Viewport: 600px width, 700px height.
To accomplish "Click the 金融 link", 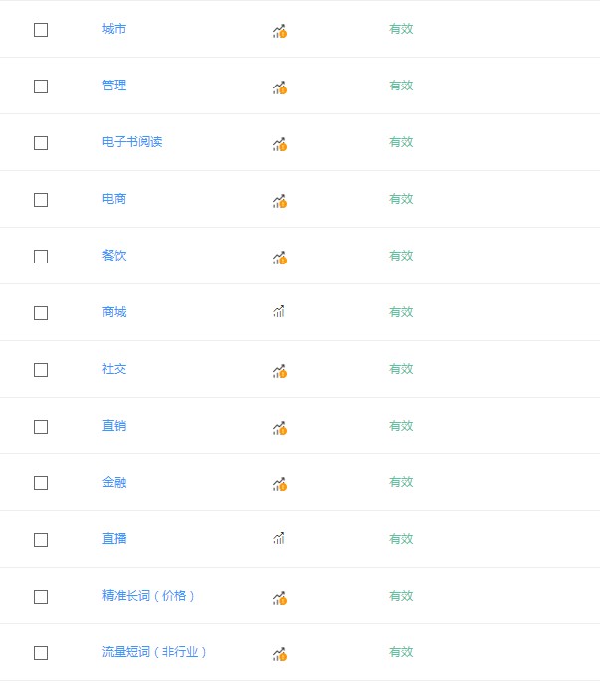I will point(114,482).
